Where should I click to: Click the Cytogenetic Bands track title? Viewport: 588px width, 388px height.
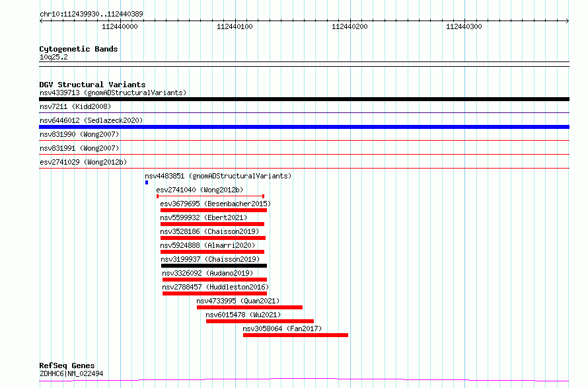79,49
